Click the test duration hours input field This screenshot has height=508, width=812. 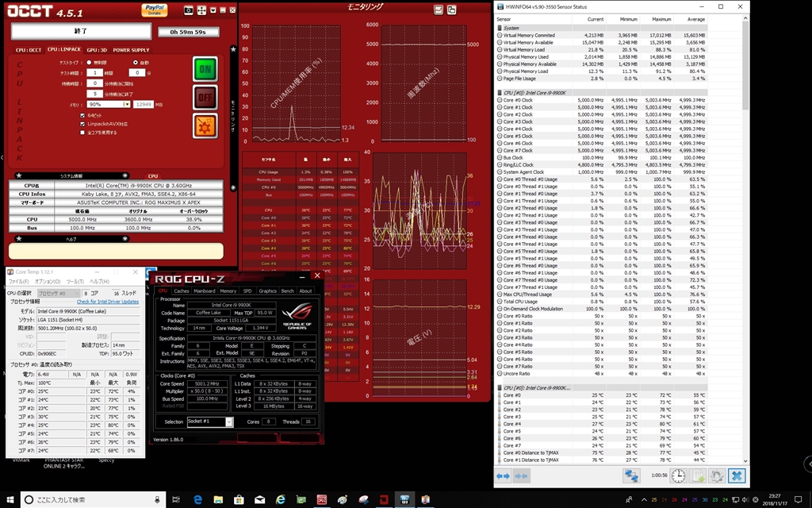[x=95, y=73]
